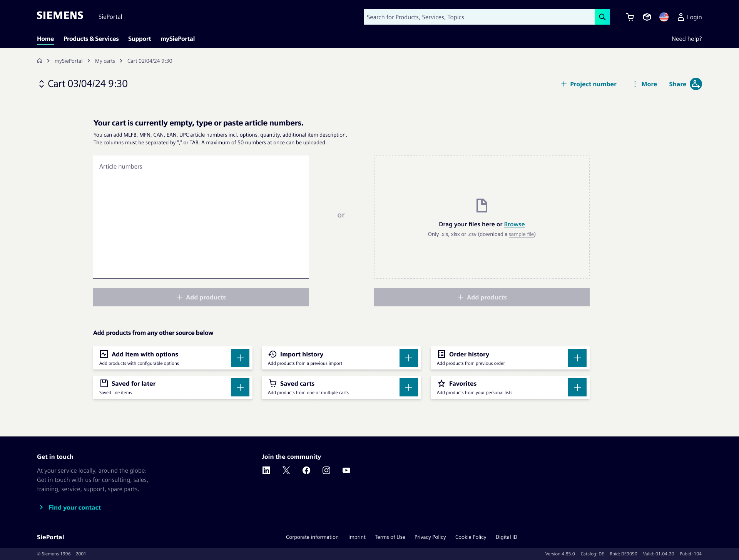
Task: Open Privacy Policy footer link
Action: pyautogui.click(x=430, y=537)
